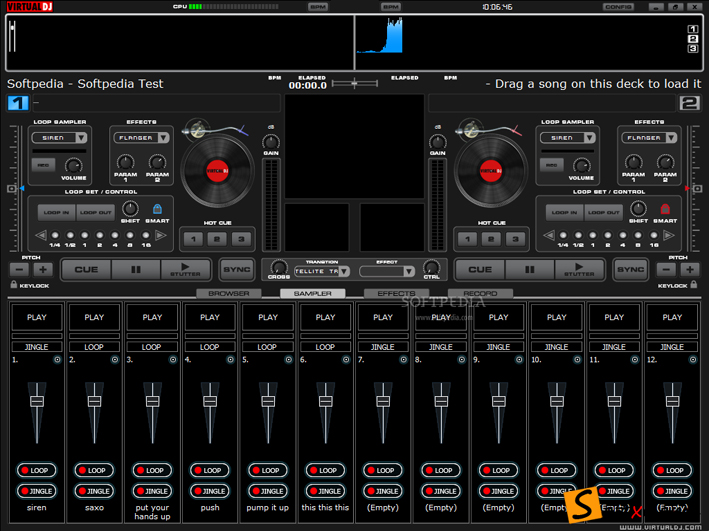Set Jingle mode for this this this sample
This screenshot has width=709, height=531.
click(x=325, y=491)
